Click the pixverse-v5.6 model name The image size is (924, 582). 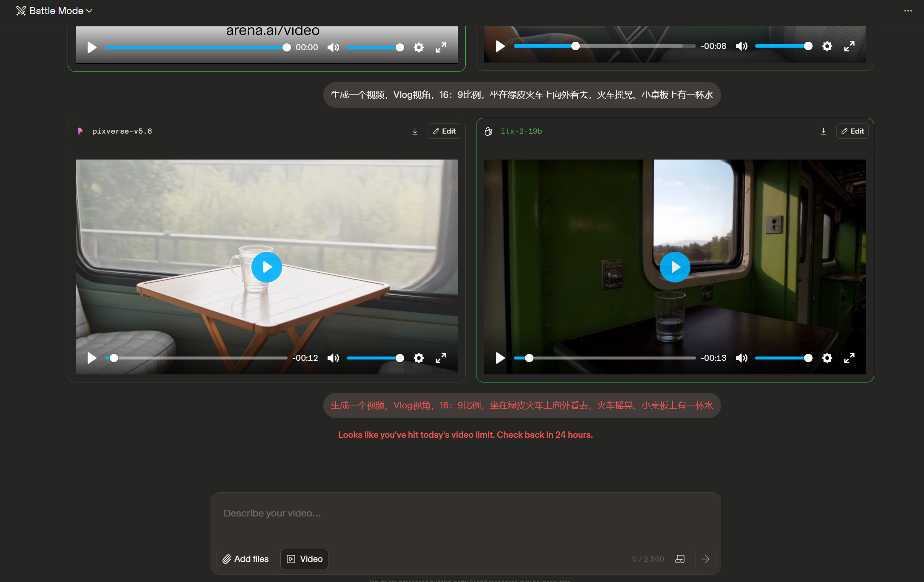(122, 131)
